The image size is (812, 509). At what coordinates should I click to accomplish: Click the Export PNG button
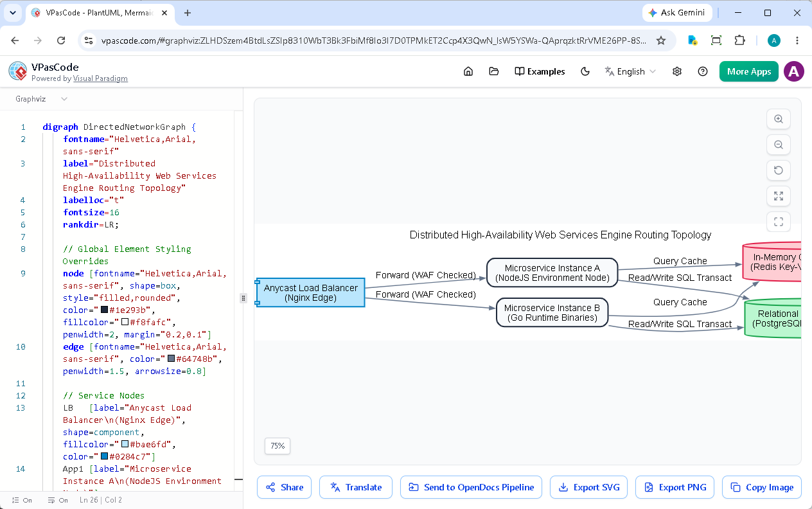click(675, 487)
